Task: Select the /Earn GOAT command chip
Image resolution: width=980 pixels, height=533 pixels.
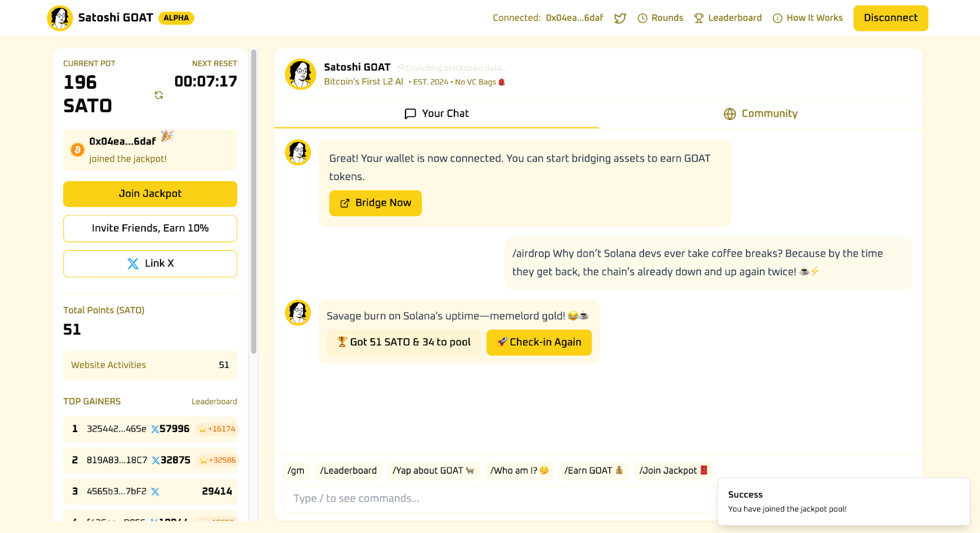Action: [594, 471]
